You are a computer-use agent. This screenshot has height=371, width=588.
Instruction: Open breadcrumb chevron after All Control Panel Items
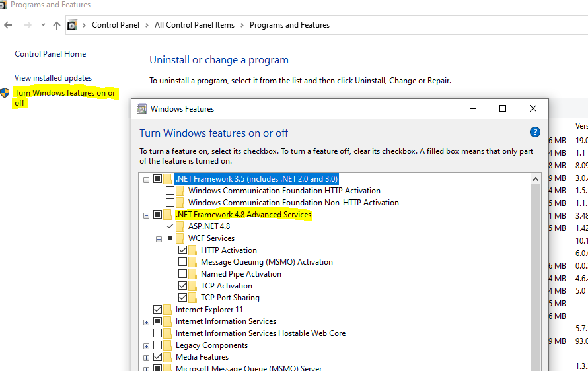[x=242, y=25]
